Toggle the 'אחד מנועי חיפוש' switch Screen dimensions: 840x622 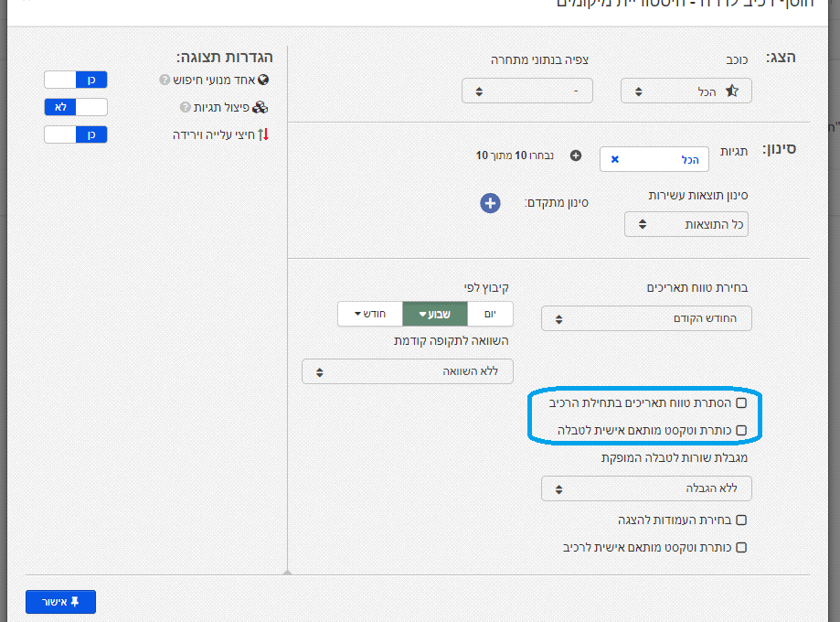(76, 80)
